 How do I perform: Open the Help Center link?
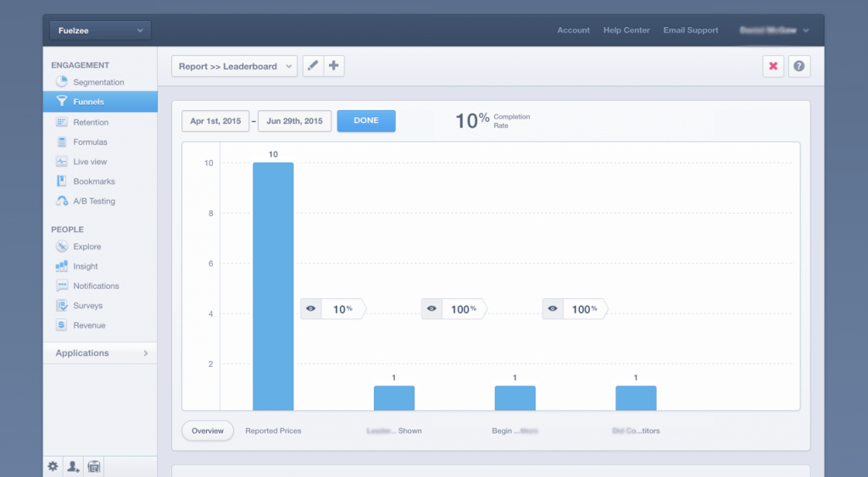pos(626,31)
